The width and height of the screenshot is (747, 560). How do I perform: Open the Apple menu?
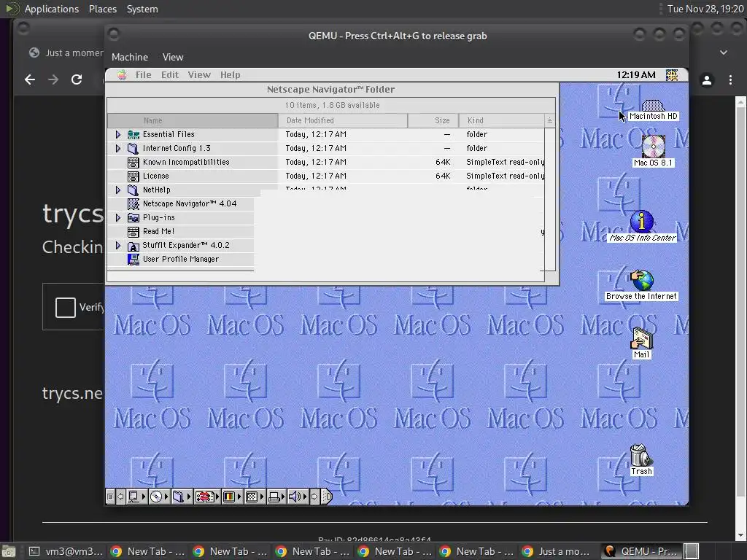[122, 75]
